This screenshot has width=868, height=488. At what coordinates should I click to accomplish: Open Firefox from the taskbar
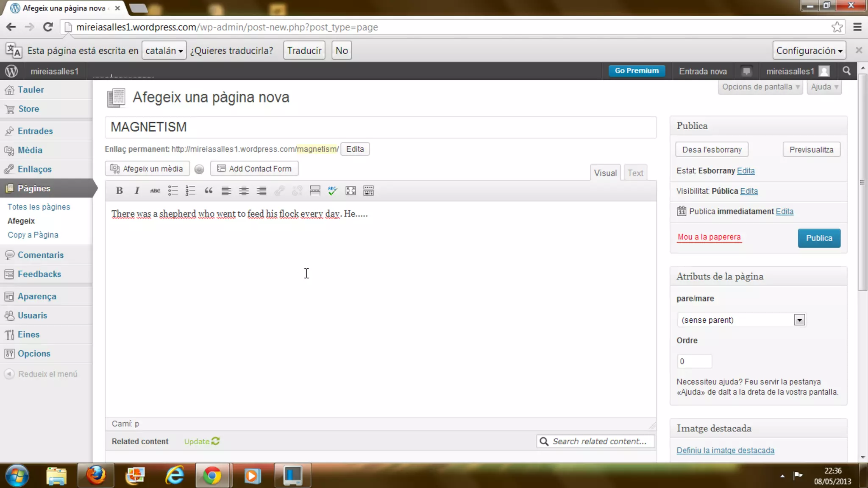pos(96,475)
